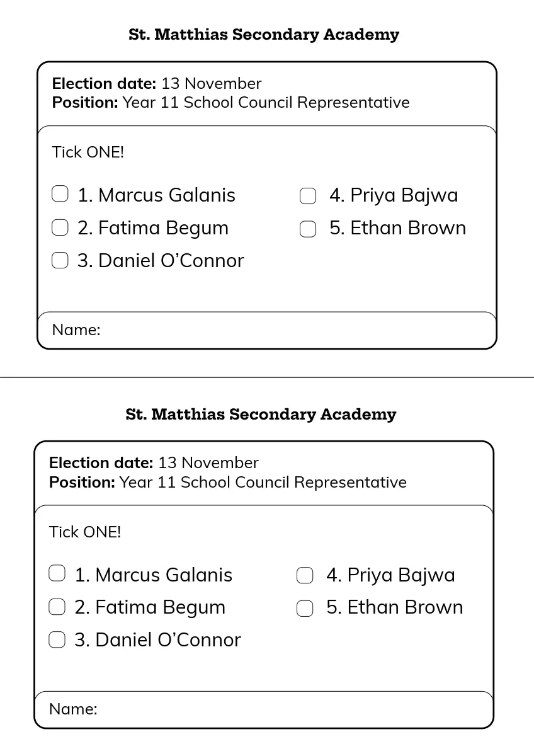Click the Position line on lower ballot
This screenshot has height=756, width=534.
[227, 482]
